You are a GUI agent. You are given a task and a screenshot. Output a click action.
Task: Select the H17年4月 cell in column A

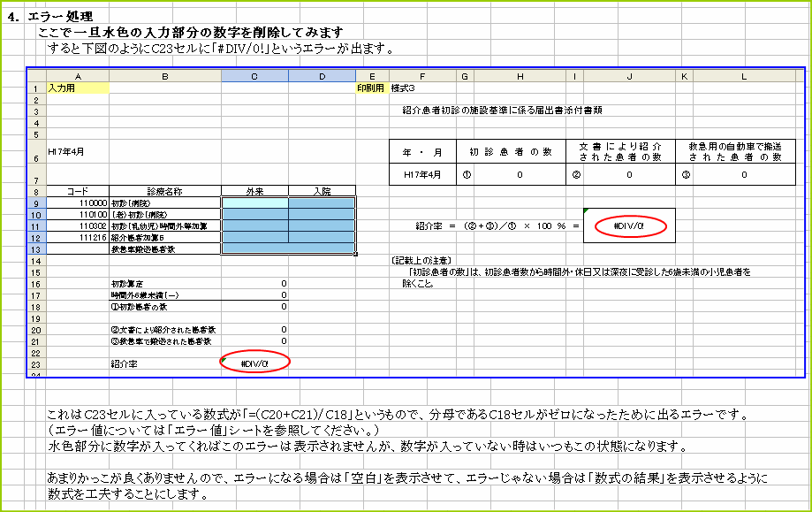tap(78, 150)
